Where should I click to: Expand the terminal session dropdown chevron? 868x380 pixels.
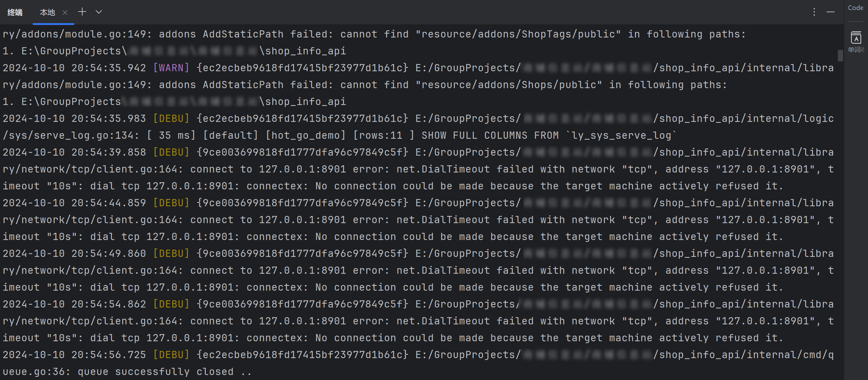[99, 12]
